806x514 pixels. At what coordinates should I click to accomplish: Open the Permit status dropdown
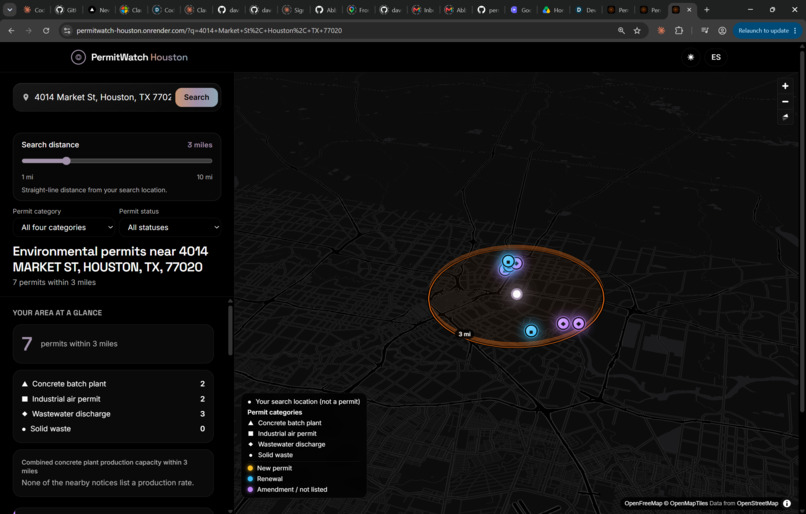click(x=170, y=227)
